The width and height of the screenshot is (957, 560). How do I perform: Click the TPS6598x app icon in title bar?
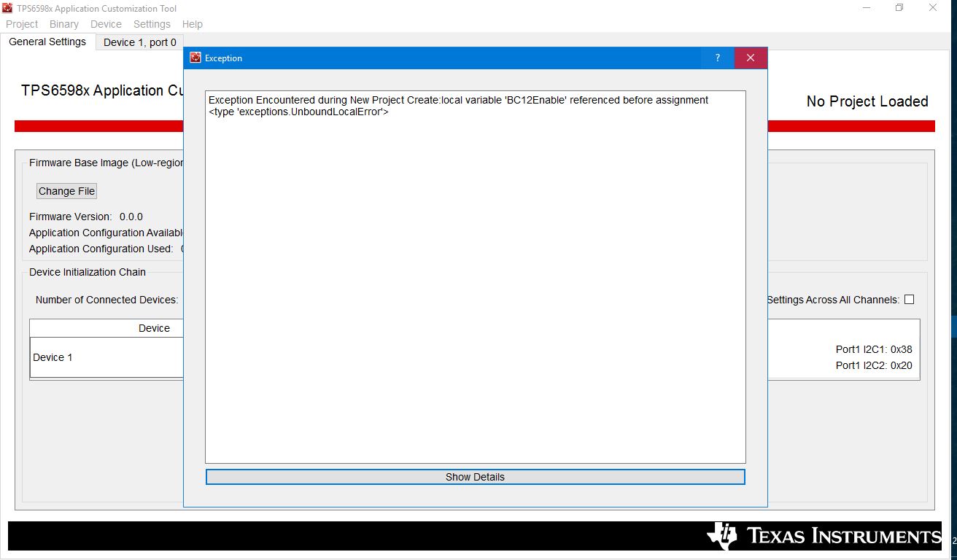7,8
